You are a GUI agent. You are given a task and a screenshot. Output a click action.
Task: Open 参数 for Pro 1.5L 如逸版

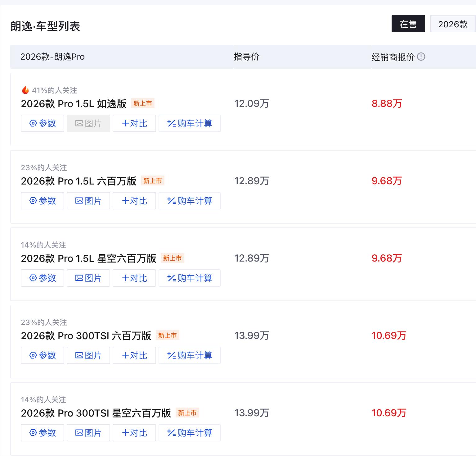43,123
